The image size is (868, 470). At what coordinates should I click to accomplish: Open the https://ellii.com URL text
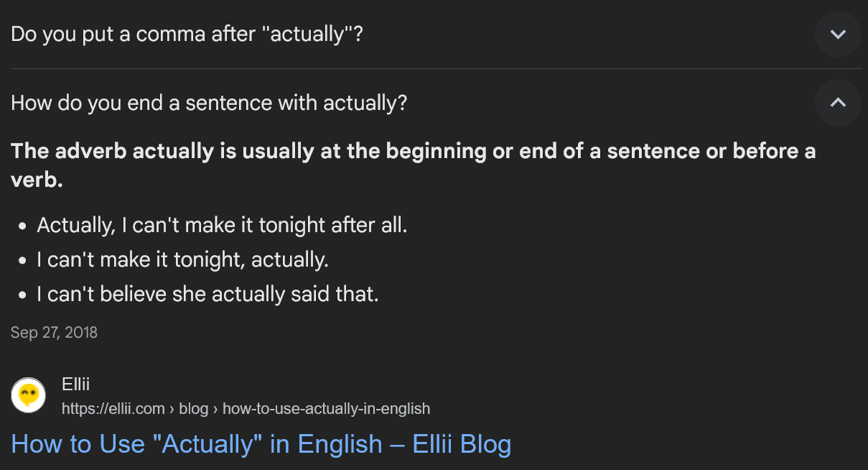(x=113, y=409)
